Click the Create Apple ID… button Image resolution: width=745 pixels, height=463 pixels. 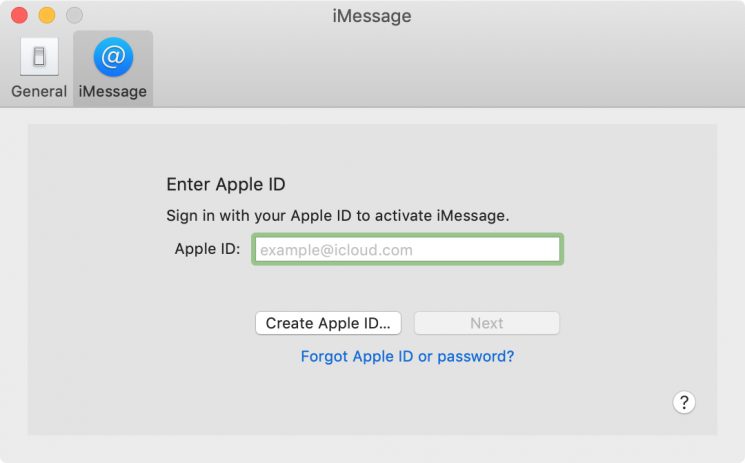tap(329, 323)
